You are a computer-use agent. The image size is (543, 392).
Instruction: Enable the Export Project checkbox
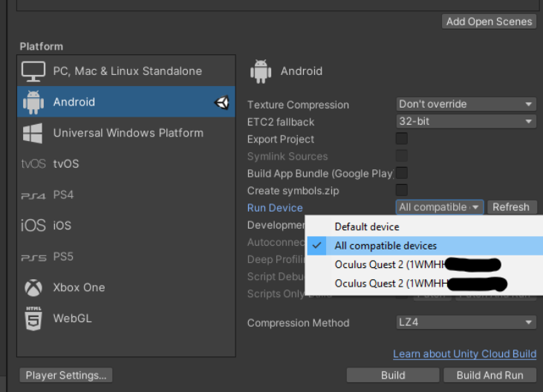pos(402,139)
